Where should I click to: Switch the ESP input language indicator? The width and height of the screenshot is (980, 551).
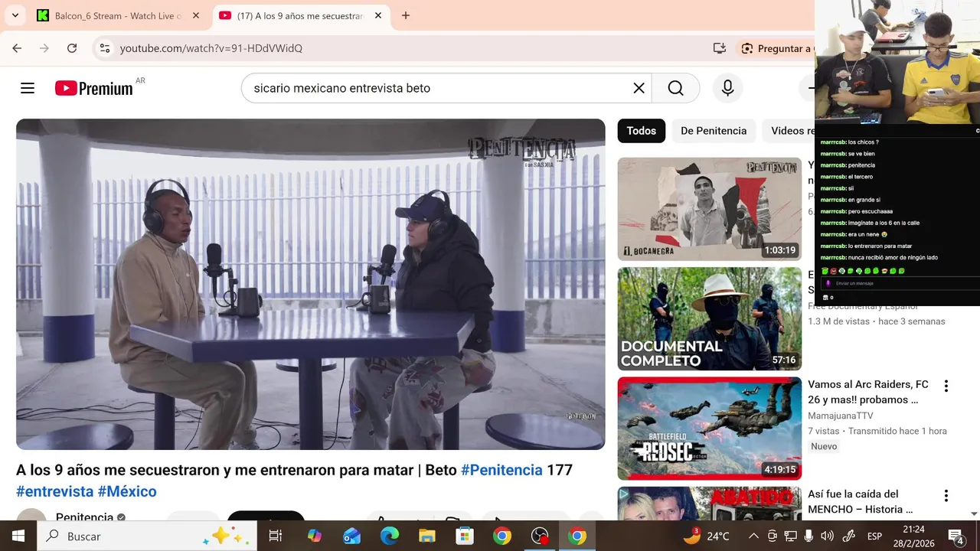point(874,536)
